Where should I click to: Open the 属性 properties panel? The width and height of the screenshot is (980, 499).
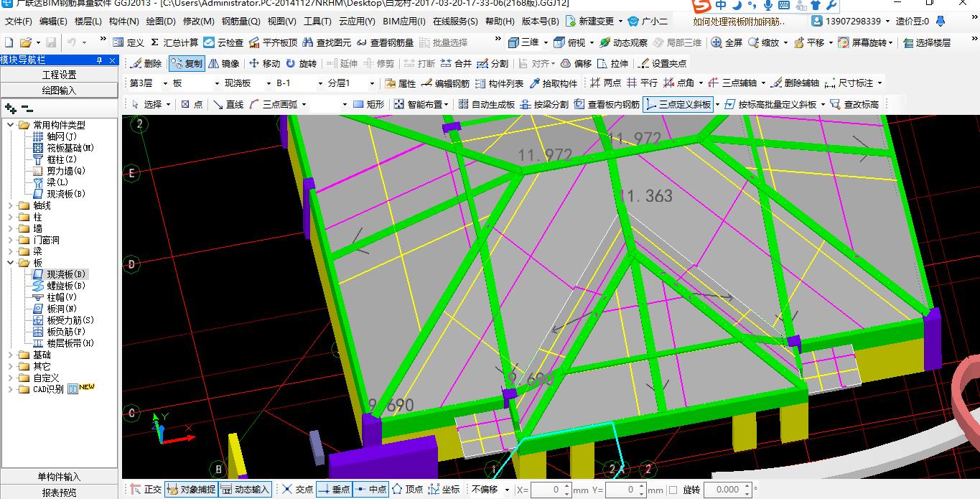[400, 83]
